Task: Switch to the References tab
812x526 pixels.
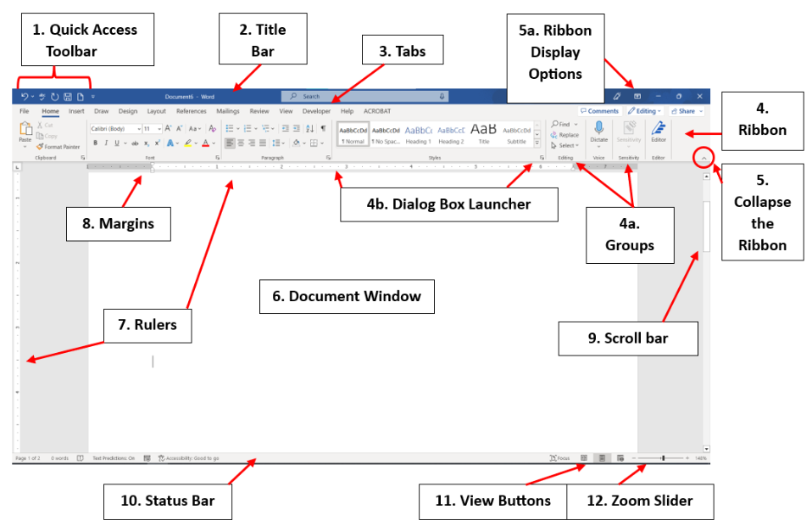Action: 191,111
